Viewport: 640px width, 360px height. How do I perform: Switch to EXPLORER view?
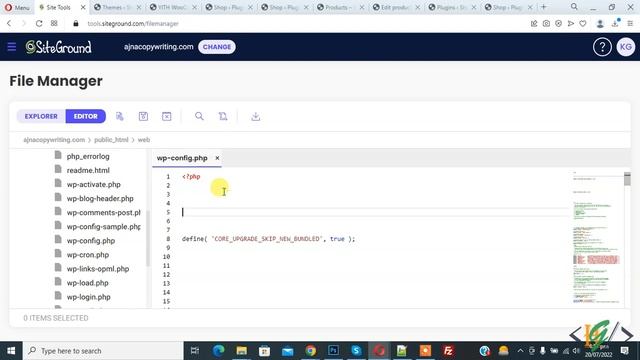[x=41, y=116]
